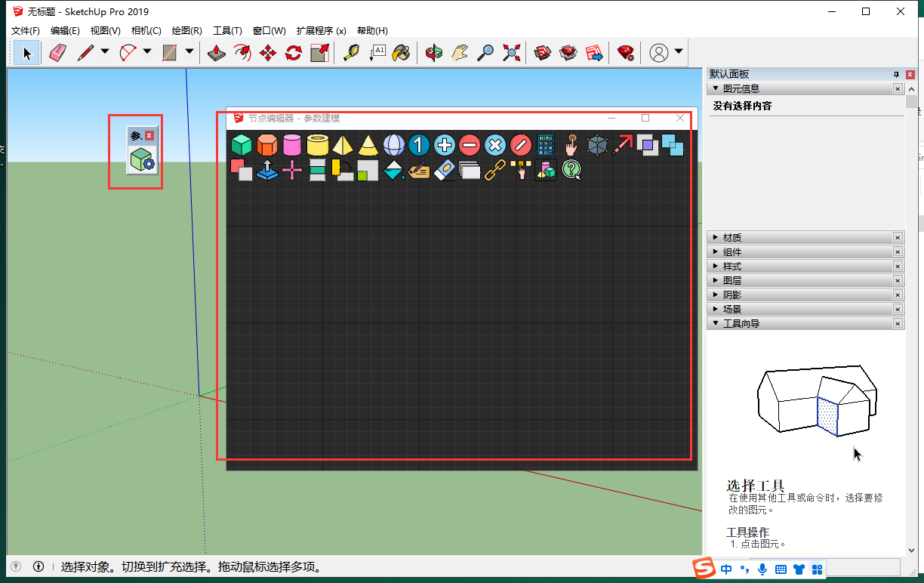Close the 图层 panel tray
This screenshot has height=583, width=924.
click(x=898, y=281)
